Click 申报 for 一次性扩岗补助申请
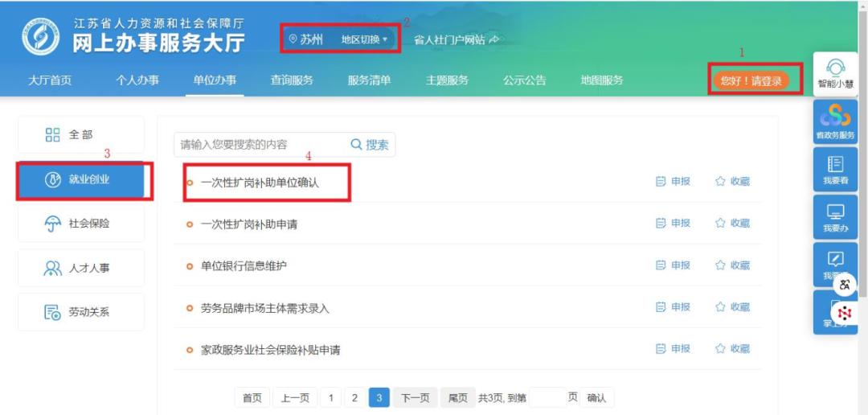Image resolution: width=868 pixels, height=415 pixels. coord(674,224)
